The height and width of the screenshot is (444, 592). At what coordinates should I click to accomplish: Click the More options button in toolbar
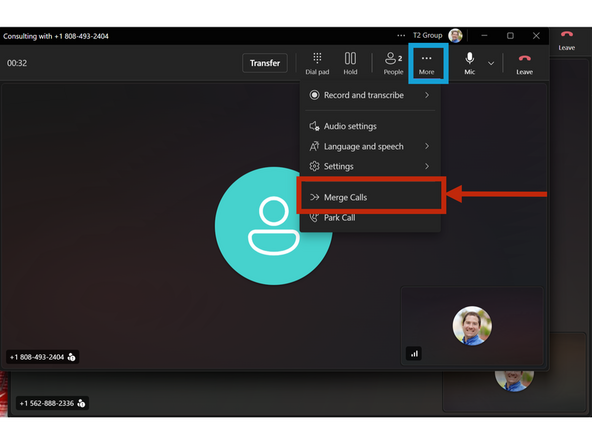427,63
